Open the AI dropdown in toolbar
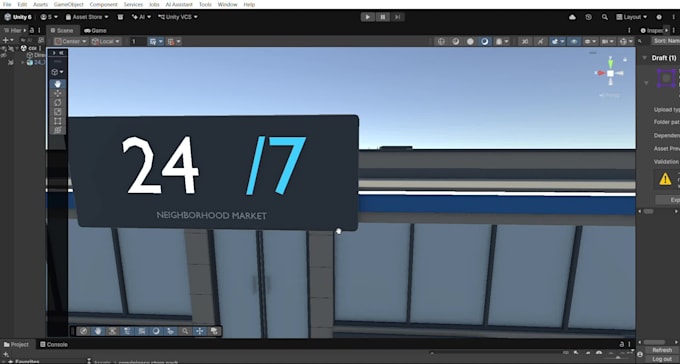The width and height of the screenshot is (680, 364). click(x=141, y=17)
